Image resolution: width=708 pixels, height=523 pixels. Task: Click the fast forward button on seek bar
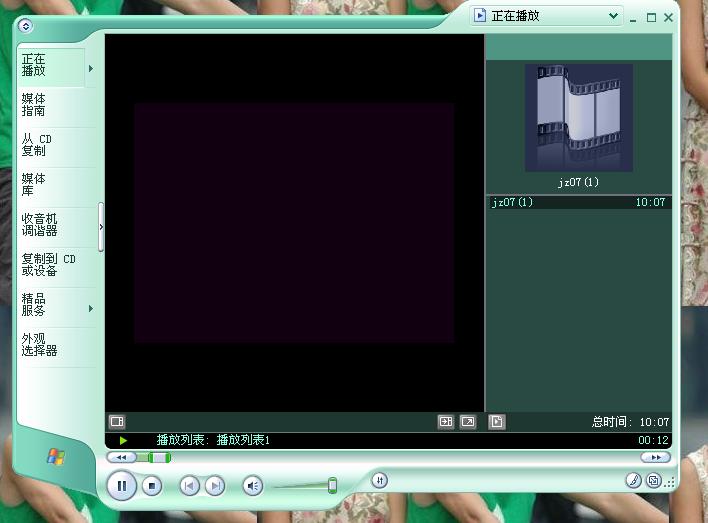(655, 457)
